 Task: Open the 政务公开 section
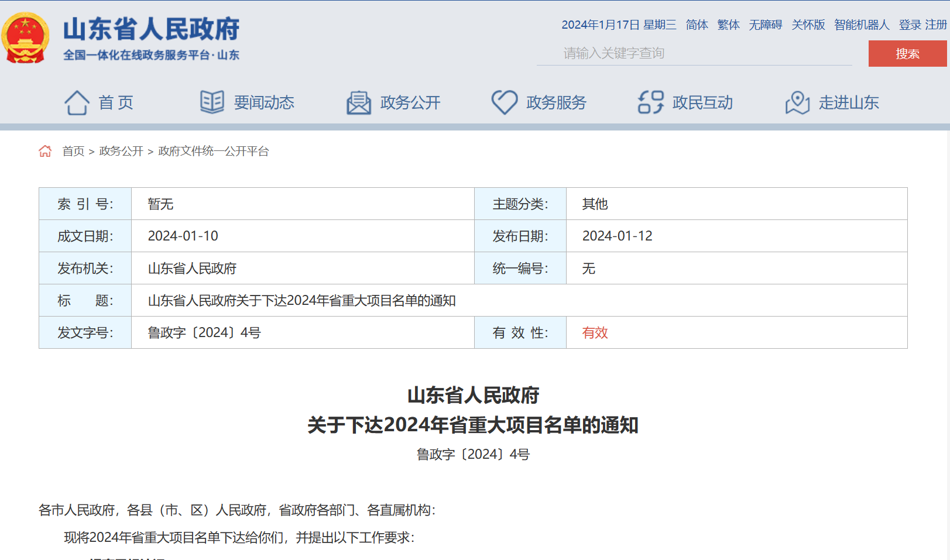click(410, 103)
